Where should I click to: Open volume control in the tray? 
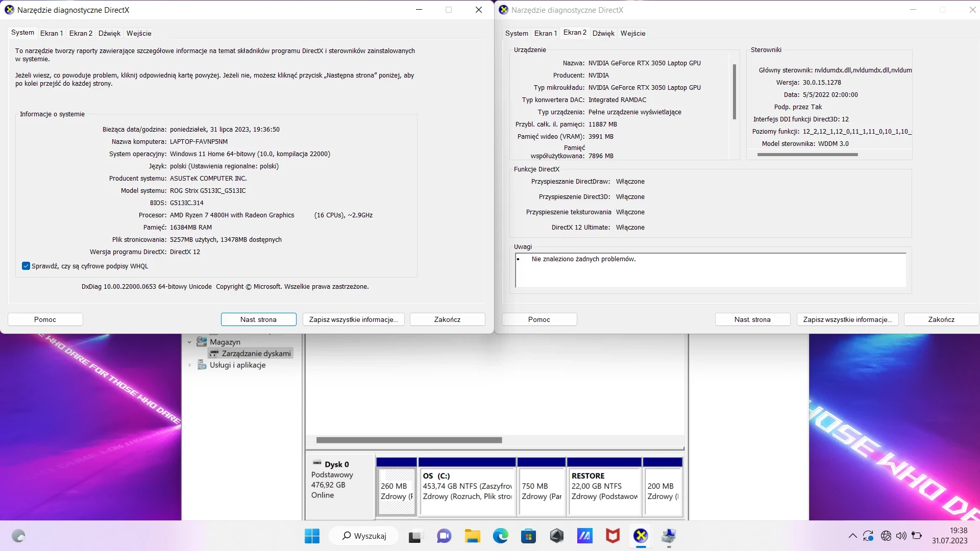click(x=901, y=536)
